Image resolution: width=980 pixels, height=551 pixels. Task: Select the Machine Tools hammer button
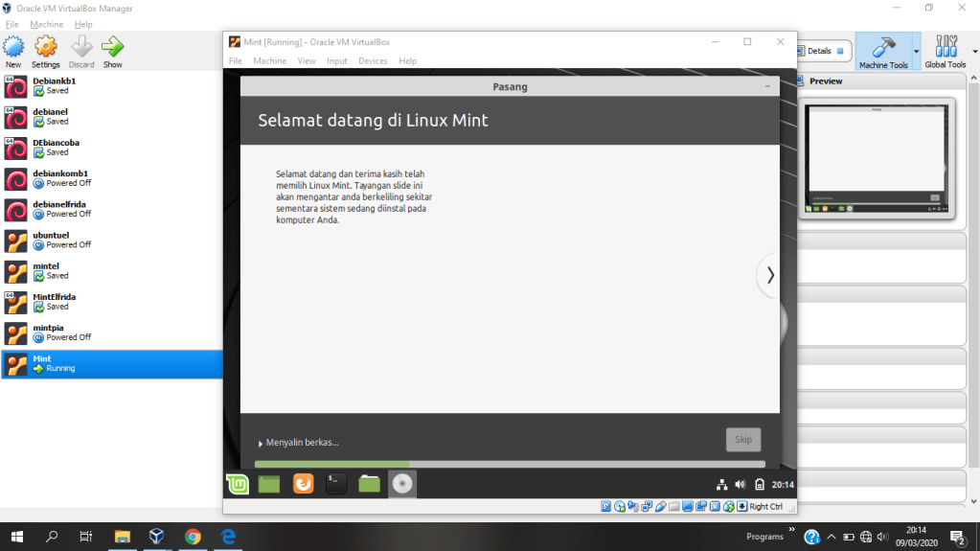coord(882,51)
